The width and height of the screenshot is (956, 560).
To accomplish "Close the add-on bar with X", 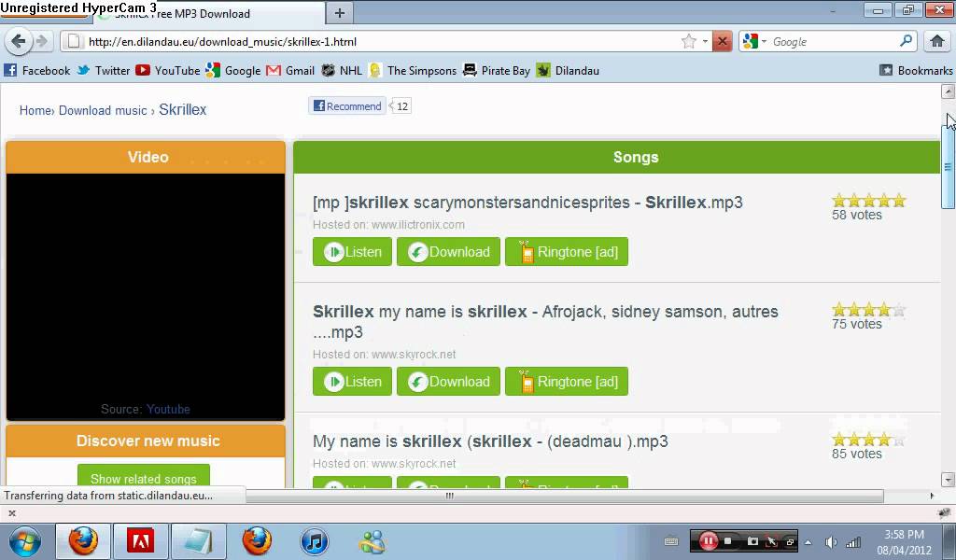I will (11, 513).
